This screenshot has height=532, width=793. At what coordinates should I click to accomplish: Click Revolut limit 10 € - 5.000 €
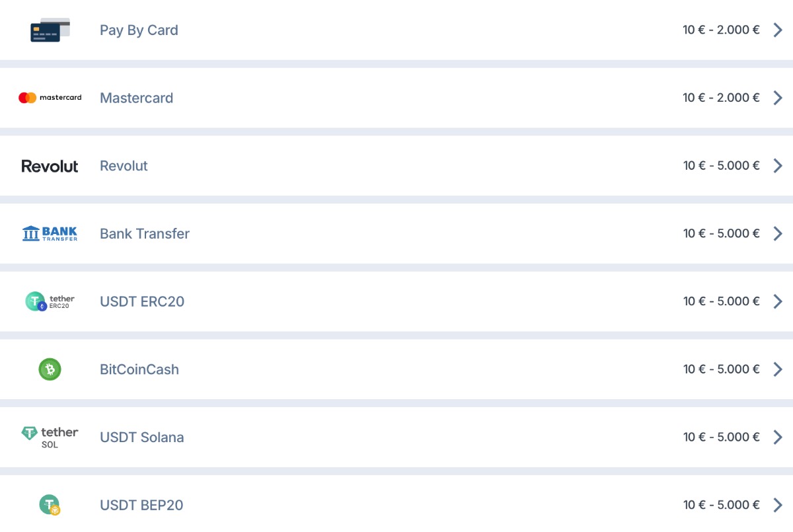(x=721, y=166)
